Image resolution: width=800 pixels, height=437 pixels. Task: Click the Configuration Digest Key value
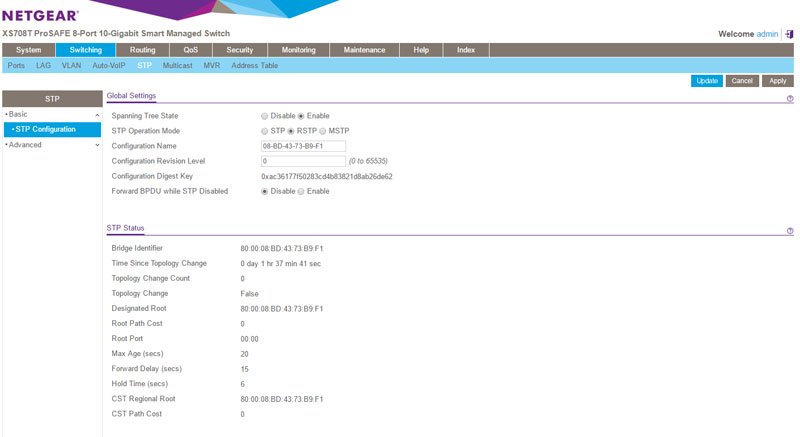pyautogui.click(x=327, y=176)
